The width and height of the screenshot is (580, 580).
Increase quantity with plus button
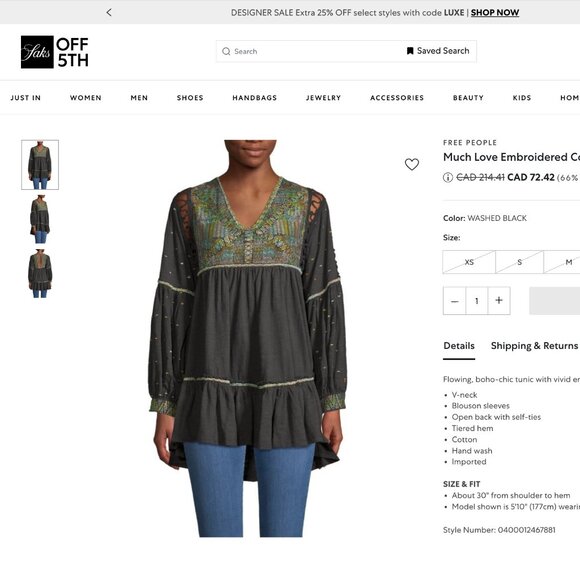tap(499, 301)
